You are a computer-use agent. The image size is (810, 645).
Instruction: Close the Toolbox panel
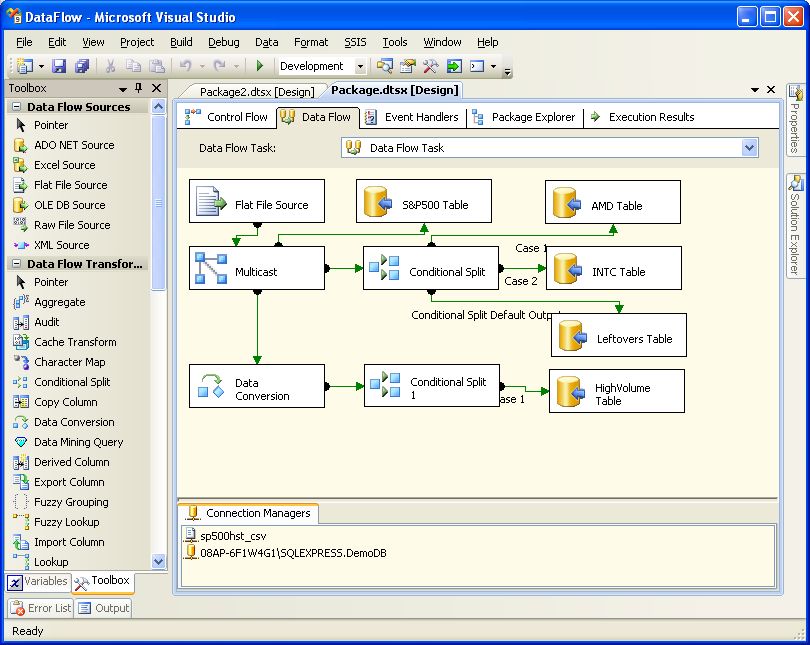pos(157,88)
